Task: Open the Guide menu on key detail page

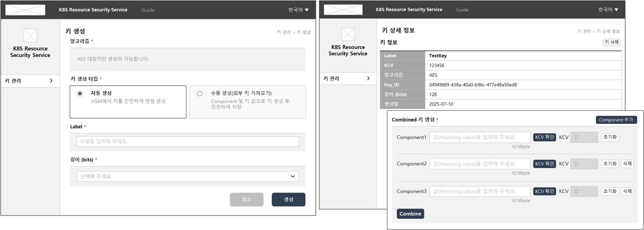Action: (x=462, y=10)
